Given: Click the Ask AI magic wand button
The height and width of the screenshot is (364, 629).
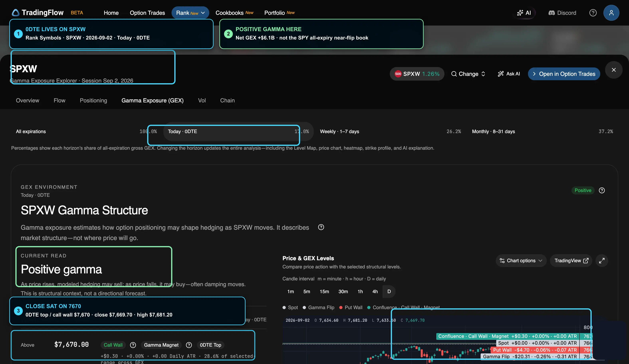Looking at the screenshot, I should pyautogui.click(x=509, y=74).
